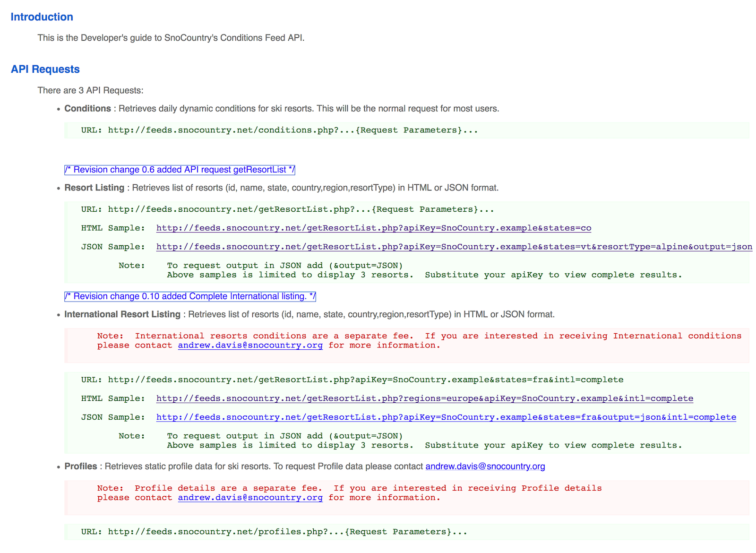The height and width of the screenshot is (553, 756).
Task: Select the Revision change 0.10 comment box
Action: [190, 296]
